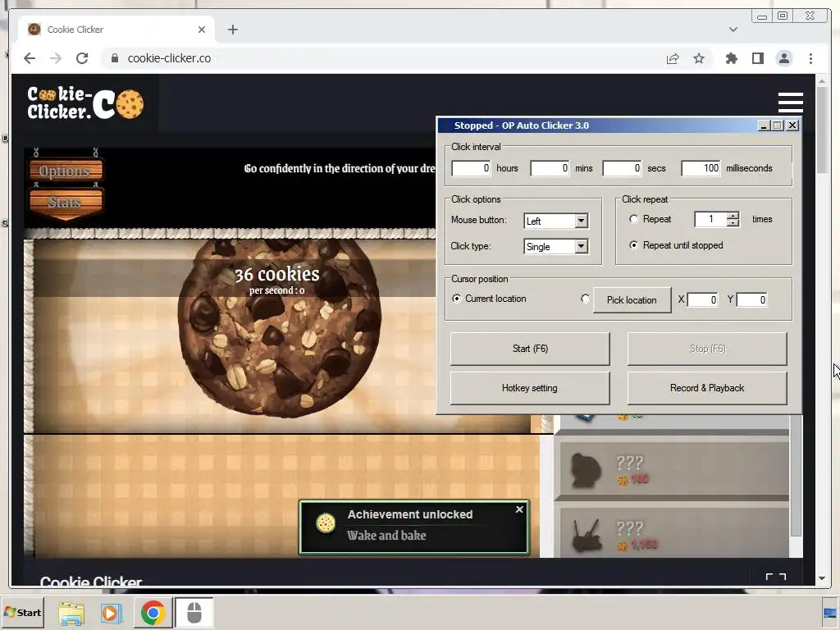Click the browser forward arrow
The height and width of the screenshot is (630, 840).
click(56, 58)
